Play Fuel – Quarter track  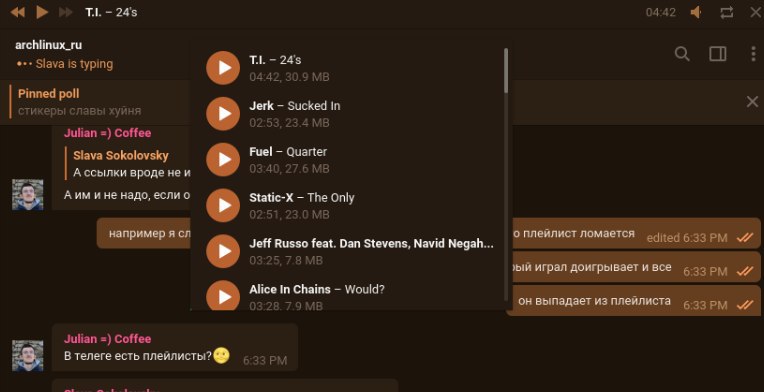(x=223, y=160)
